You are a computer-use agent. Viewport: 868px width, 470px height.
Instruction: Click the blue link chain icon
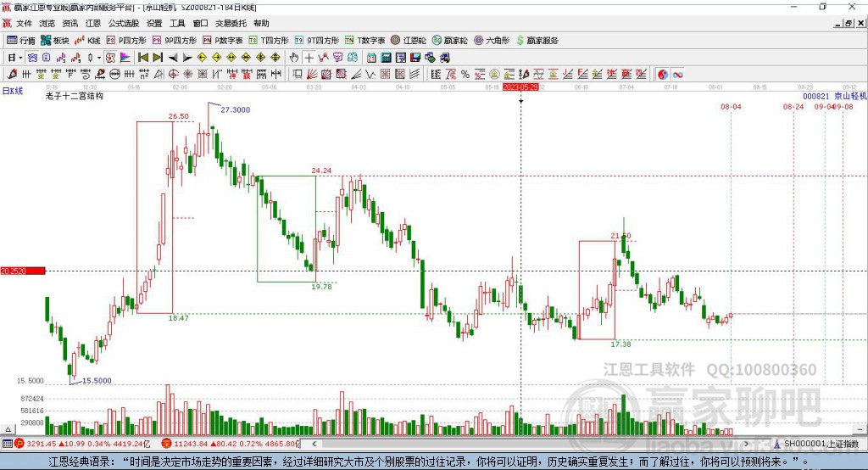click(x=33, y=58)
